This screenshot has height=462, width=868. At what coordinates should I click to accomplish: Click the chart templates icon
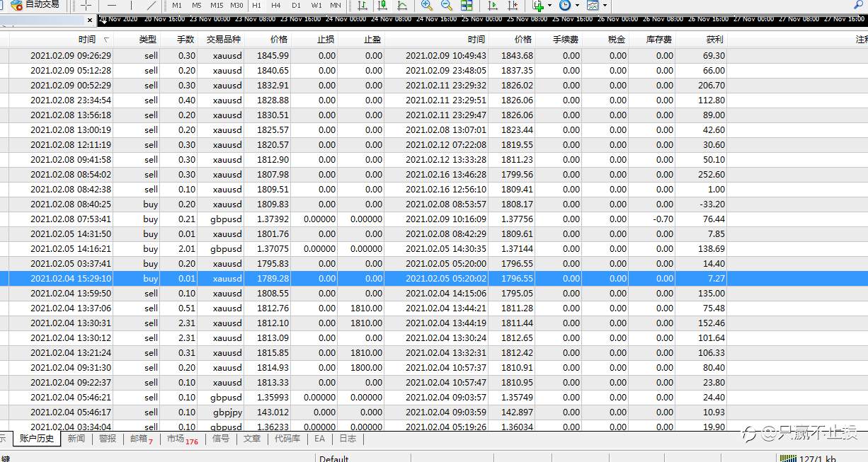(x=593, y=5)
